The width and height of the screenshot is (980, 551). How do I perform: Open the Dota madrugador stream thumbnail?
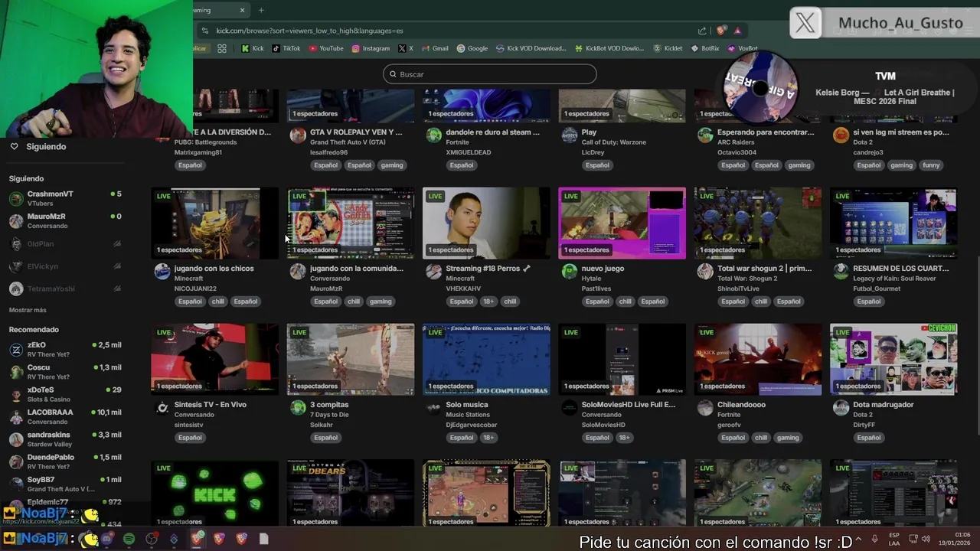pyautogui.click(x=893, y=359)
